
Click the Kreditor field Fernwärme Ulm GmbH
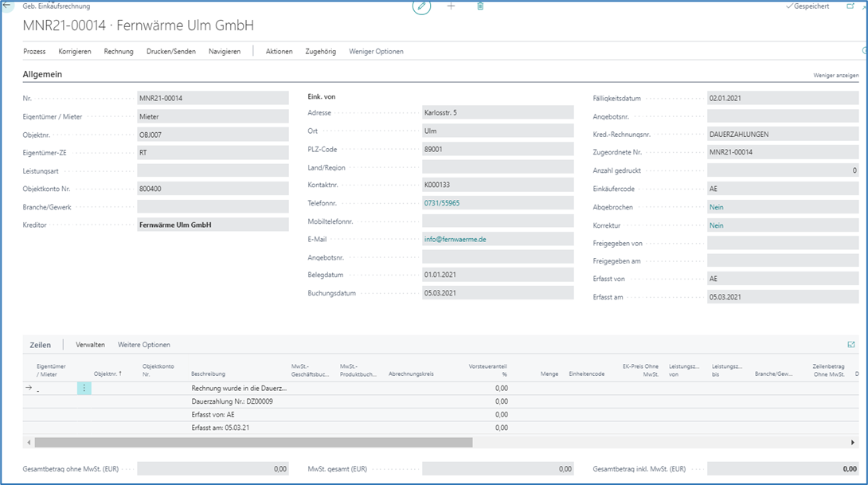click(213, 225)
